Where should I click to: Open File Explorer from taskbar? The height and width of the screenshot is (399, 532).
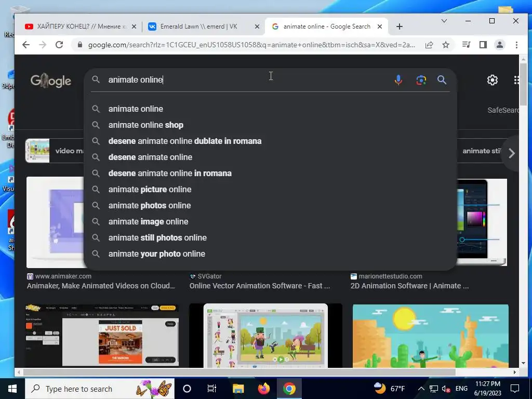click(x=238, y=389)
